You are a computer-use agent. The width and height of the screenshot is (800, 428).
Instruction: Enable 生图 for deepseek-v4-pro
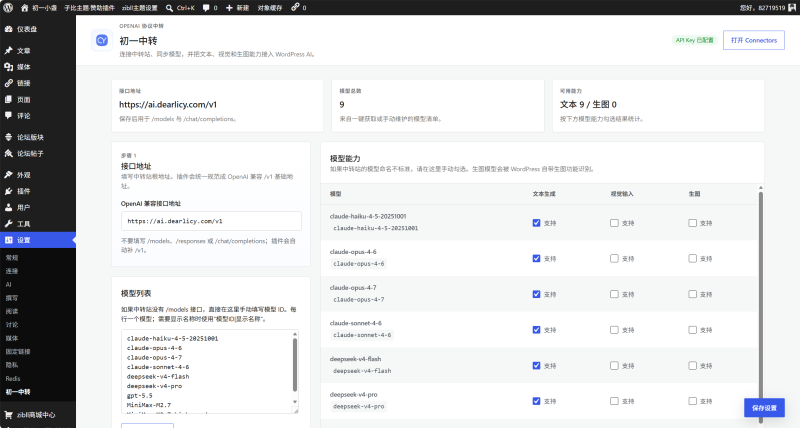pos(692,401)
